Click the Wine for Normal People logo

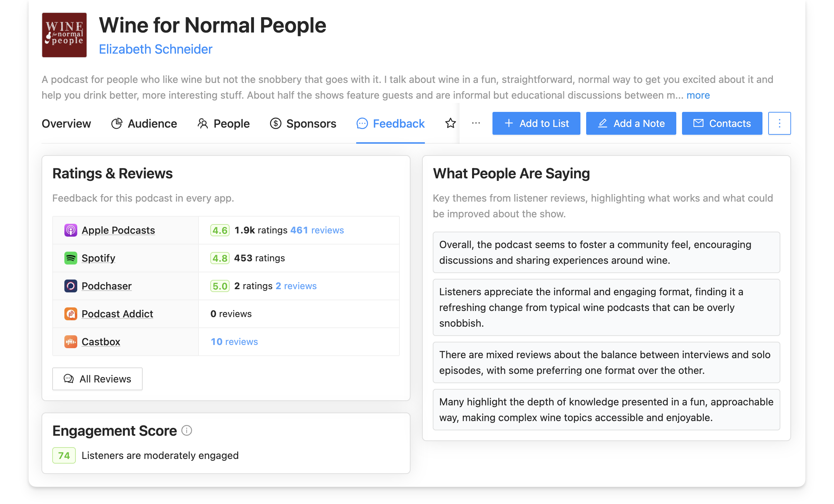coord(64,35)
